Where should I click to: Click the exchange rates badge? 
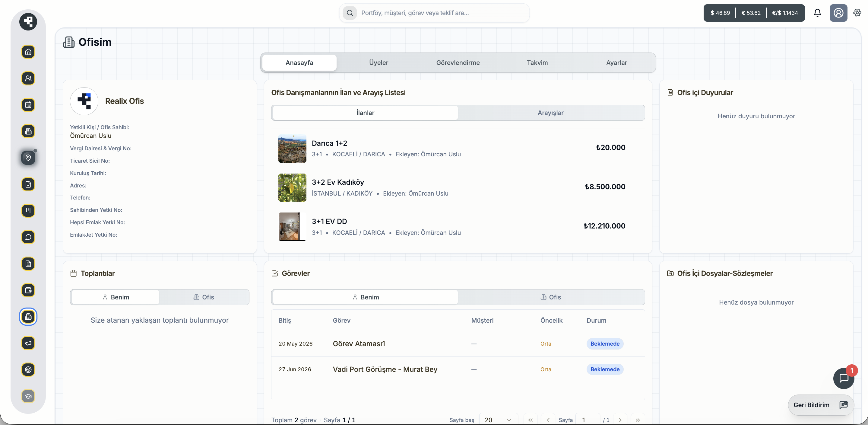tap(754, 13)
